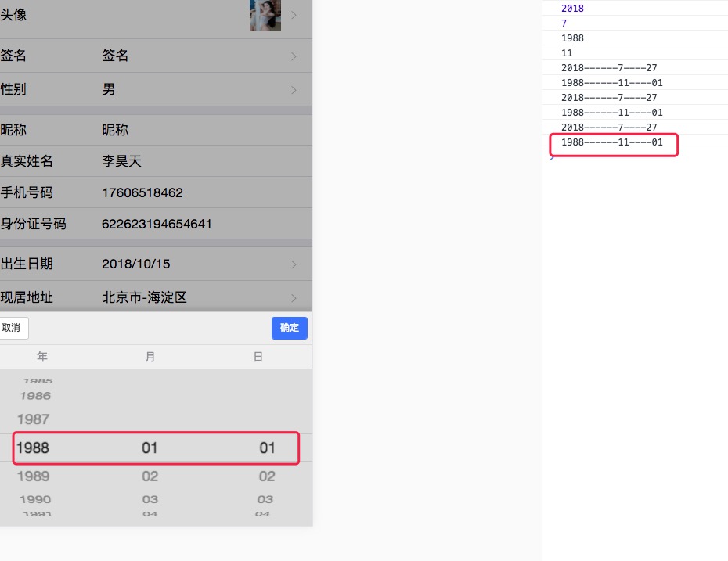The height and width of the screenshot is (561, 728).
Task: Pick day 03 in day column
Action: 265,499
